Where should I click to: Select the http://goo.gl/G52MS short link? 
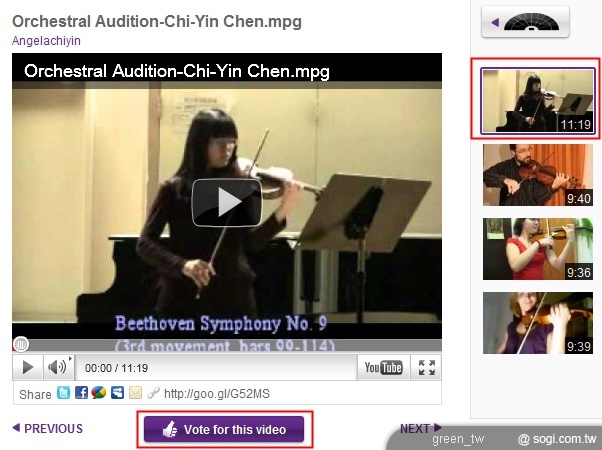tap(217, 394)
